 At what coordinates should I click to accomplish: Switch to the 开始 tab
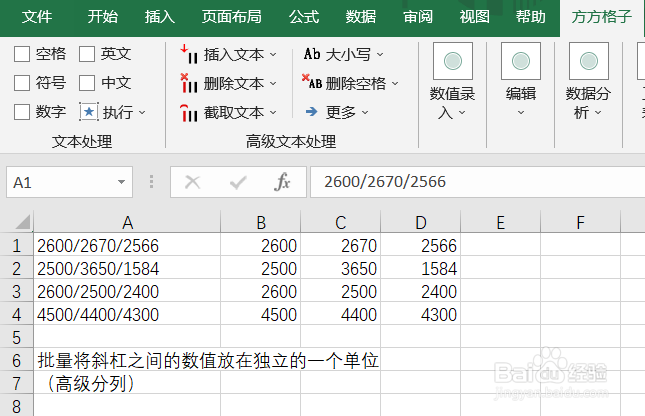pyautogui.click(x=102, y=17)
